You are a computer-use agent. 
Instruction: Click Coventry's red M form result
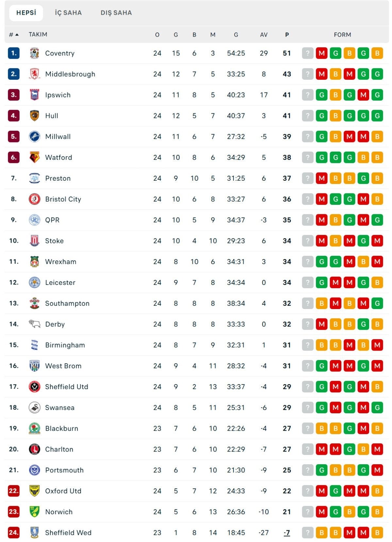321,53
